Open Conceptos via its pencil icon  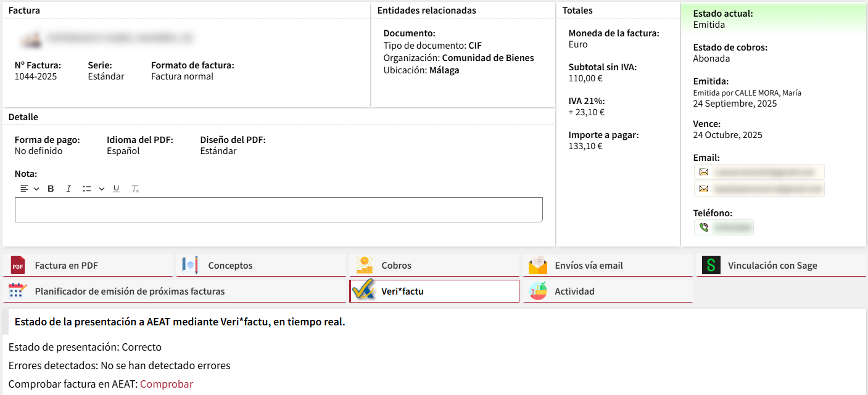191,266
